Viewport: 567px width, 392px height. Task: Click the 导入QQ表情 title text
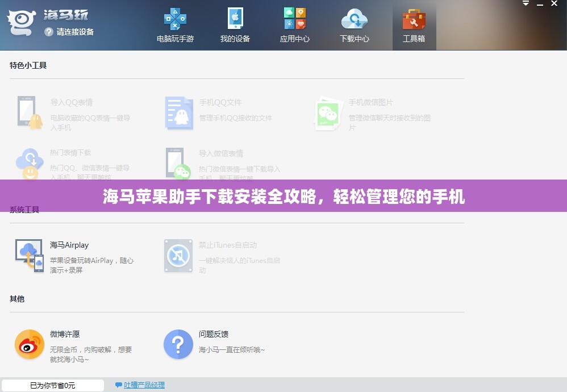point(72,103)
